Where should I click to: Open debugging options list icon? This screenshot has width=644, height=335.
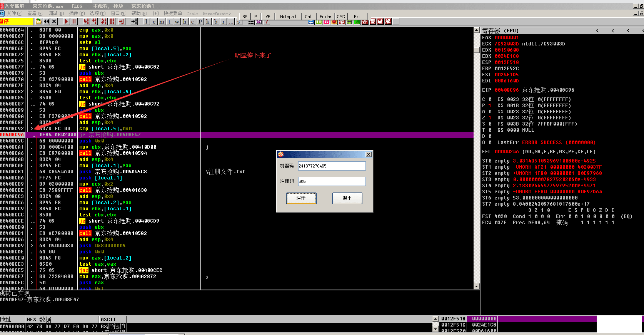(251, 22)
